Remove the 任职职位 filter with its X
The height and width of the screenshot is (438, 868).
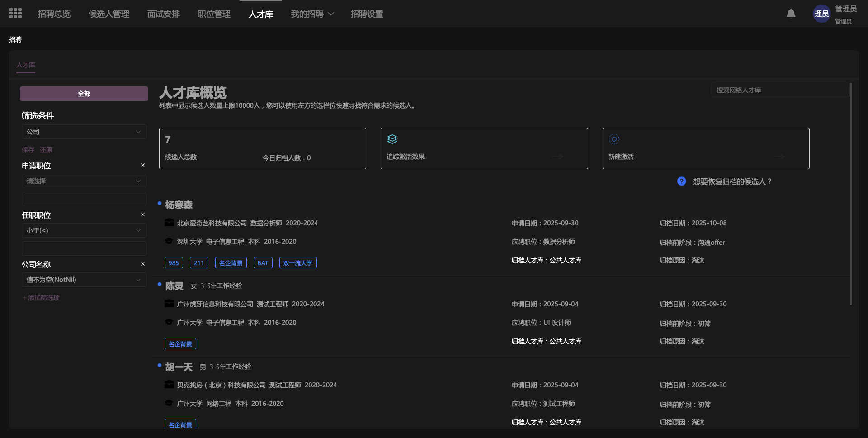point(143,215)
